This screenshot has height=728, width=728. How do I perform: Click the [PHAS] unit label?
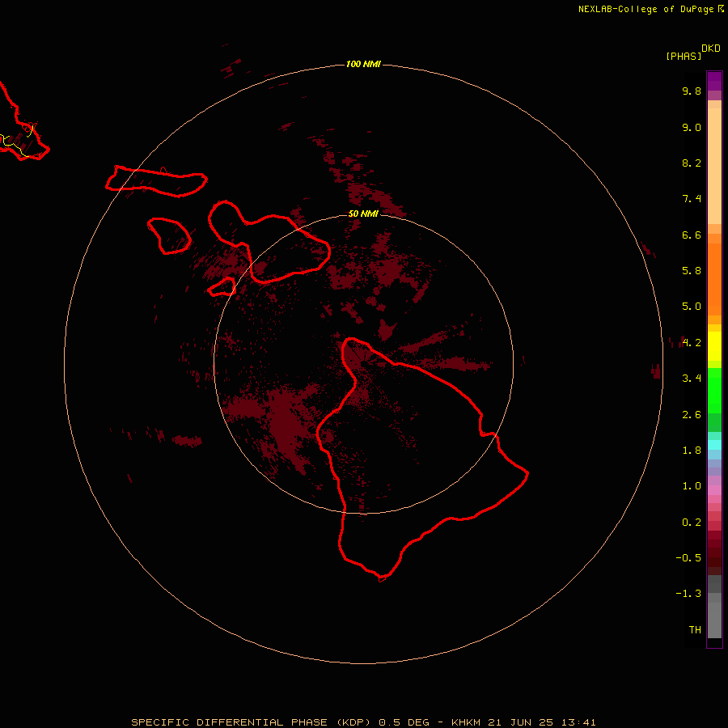pos(684,56)
